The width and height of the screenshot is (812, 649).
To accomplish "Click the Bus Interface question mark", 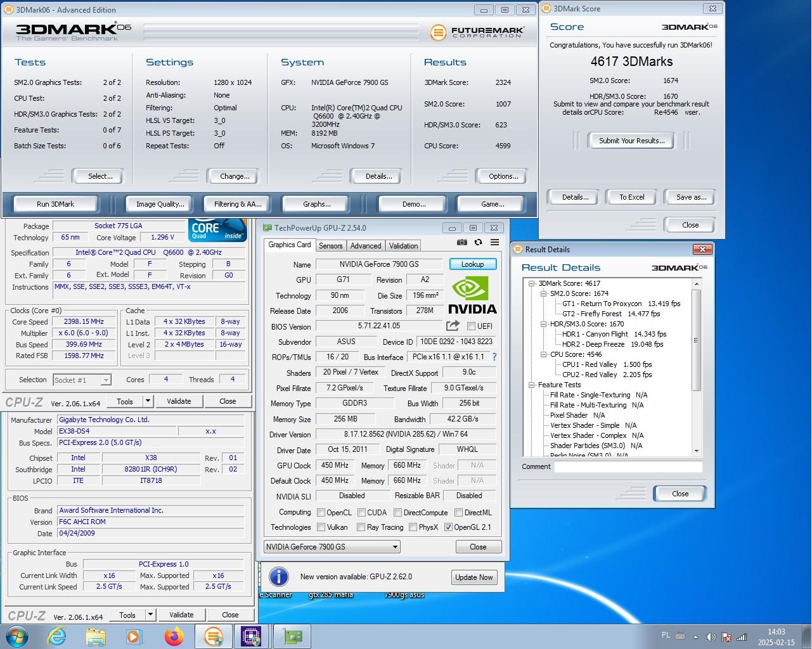I will (x=494, y=357).
